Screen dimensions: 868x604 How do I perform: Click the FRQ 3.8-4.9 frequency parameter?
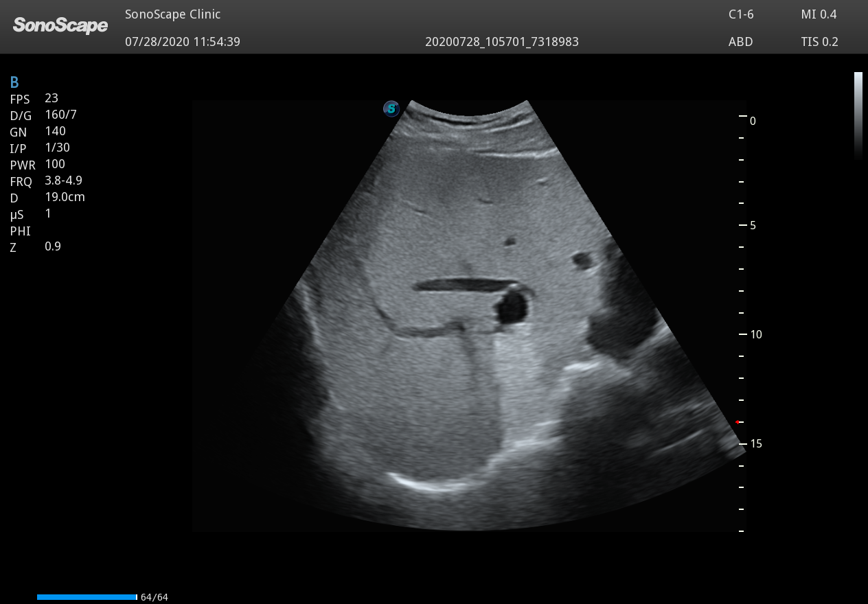coord(45,181)
